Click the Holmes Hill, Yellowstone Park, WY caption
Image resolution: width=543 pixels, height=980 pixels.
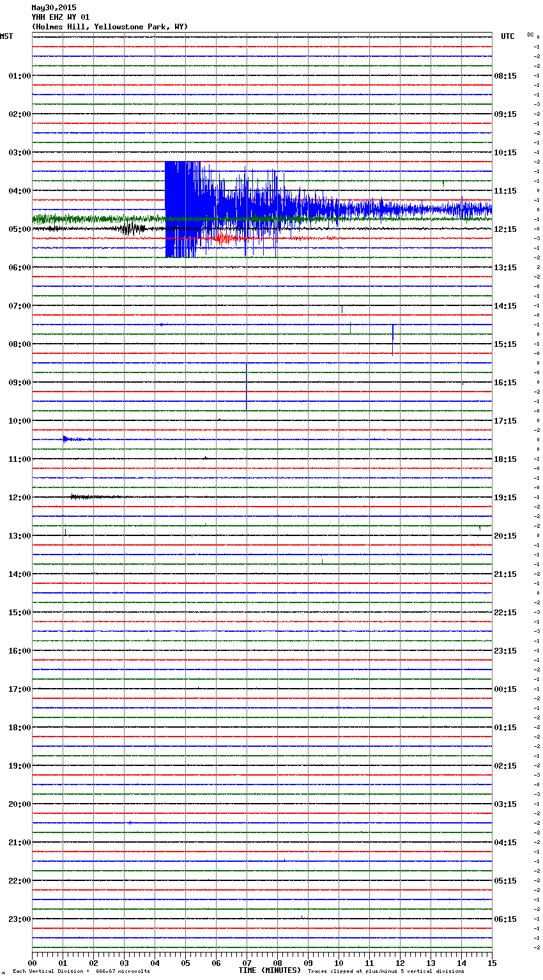(110, 27)
